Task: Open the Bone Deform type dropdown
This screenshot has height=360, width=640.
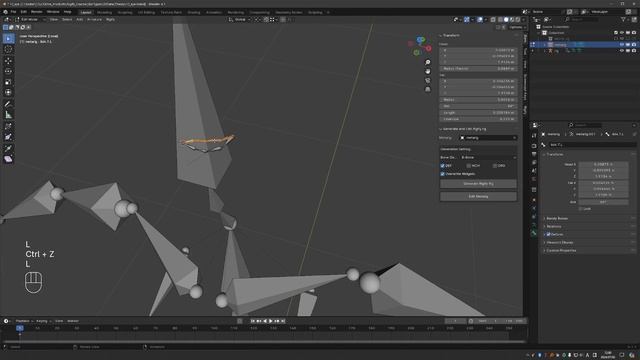Action: click(x=488, y=157)
